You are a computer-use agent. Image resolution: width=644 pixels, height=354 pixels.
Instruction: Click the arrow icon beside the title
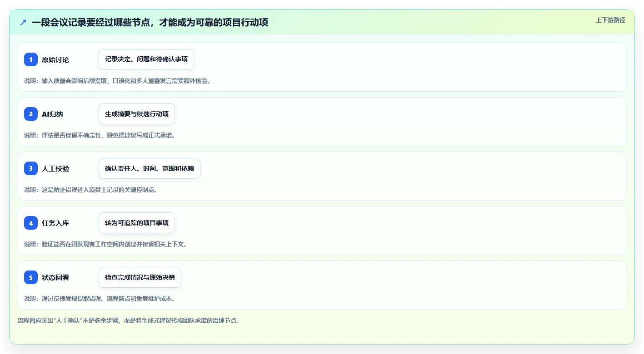(x=23, y=22)
